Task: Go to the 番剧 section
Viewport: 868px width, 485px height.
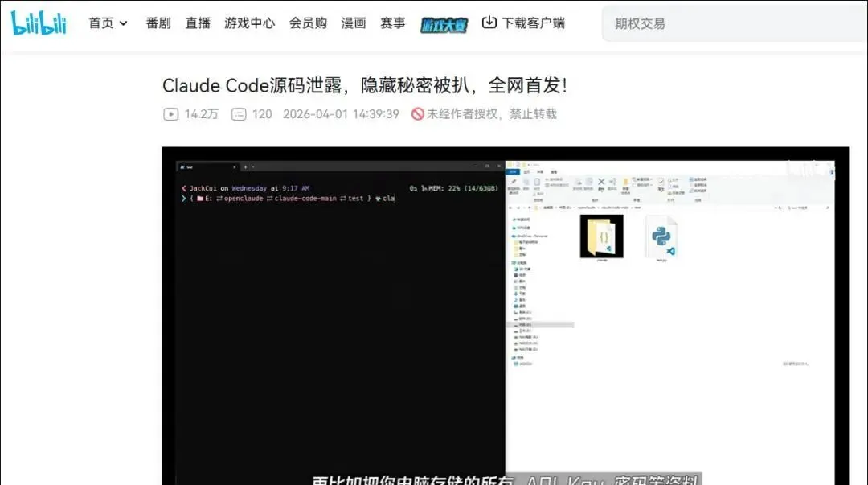Action: [158, 23]
